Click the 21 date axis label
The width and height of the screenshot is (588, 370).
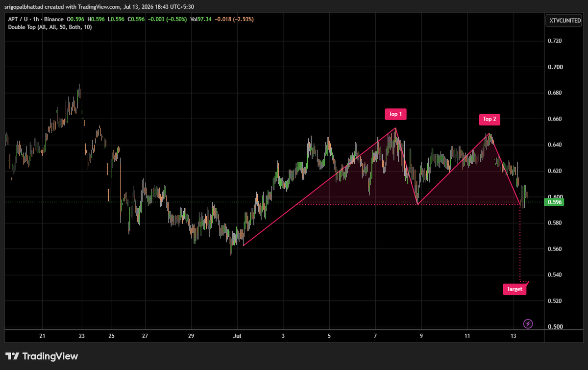click(42, 336)
